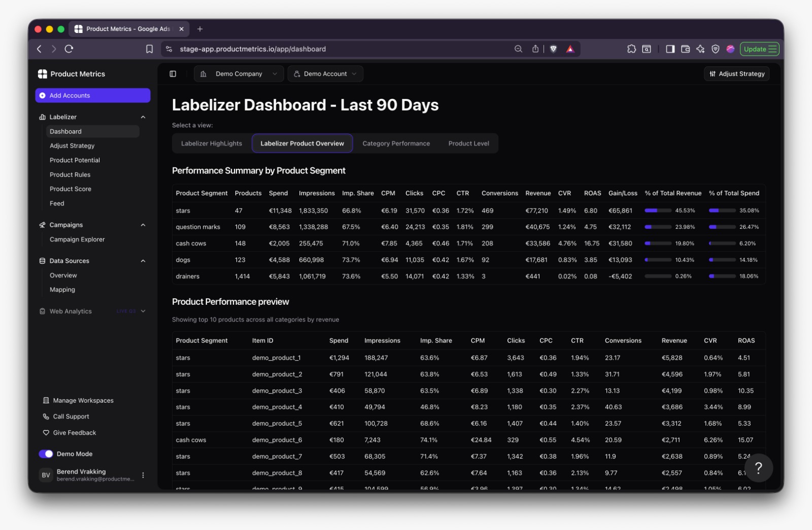Click the browser reload icon
This screenshot has width=812, height=530.
coord(69,49)
